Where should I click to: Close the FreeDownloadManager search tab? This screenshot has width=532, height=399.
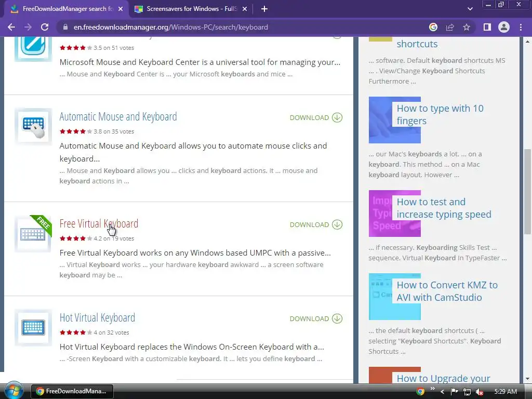point(121,9)
